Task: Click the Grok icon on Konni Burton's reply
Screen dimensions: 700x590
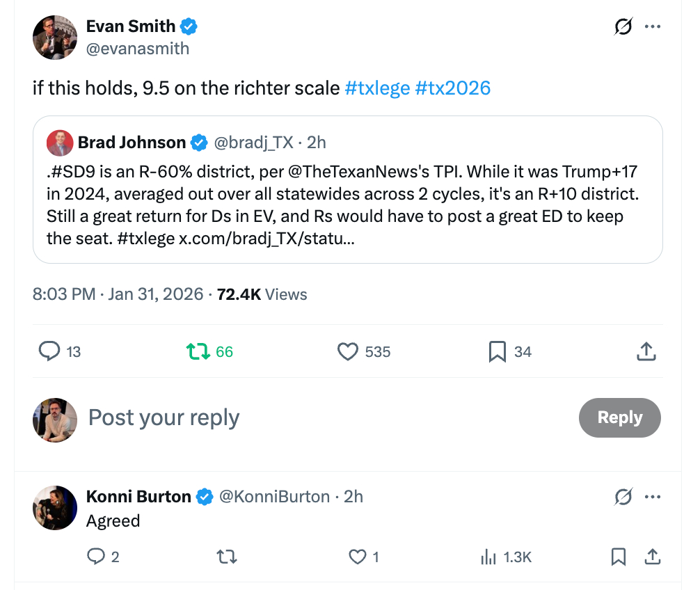Action: tap(623, 497)
